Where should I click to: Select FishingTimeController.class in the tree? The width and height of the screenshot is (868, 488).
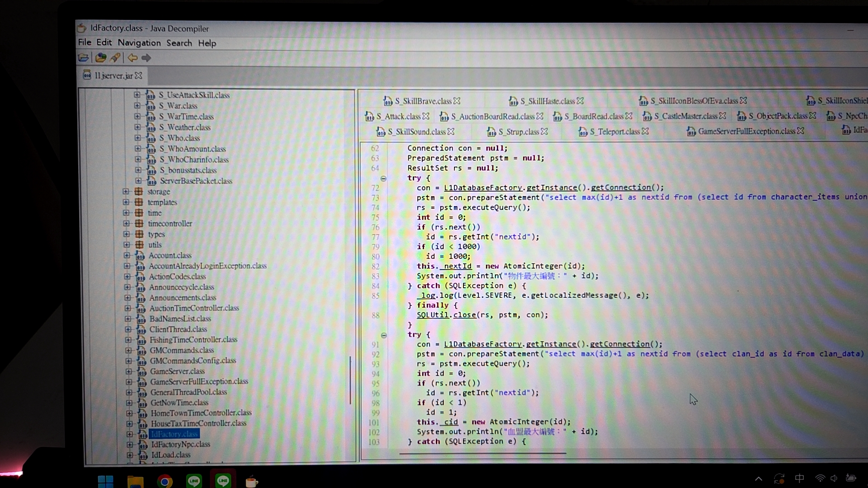[x=193, y=340]
